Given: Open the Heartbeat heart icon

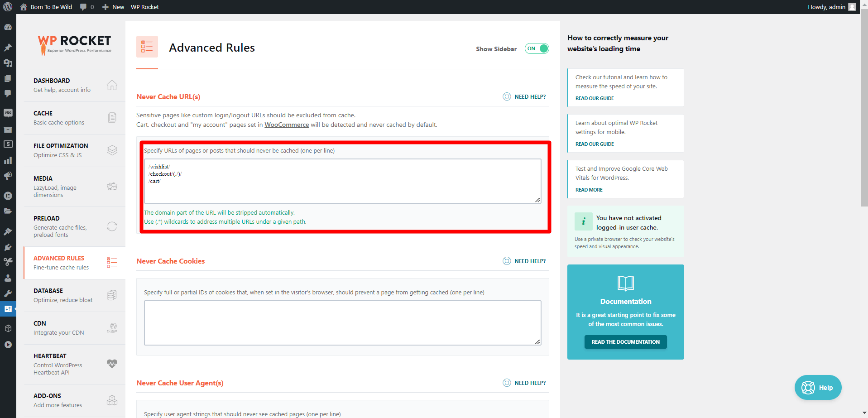Looking at the screenshot, I should pyautogui.click(x=112, y=364).
